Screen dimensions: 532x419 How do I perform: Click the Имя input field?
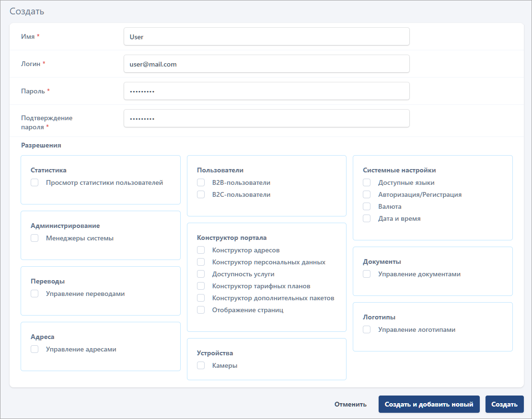(x=266, y=36)
